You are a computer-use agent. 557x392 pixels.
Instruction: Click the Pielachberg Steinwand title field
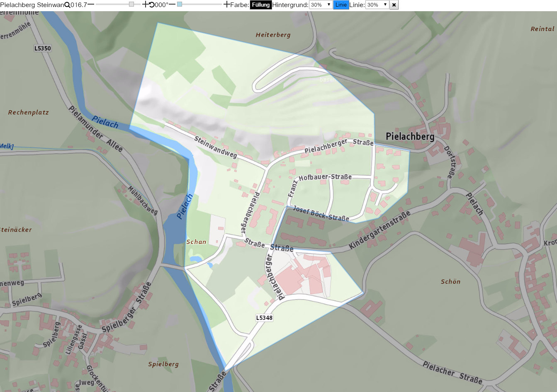[x=32, y=5]
